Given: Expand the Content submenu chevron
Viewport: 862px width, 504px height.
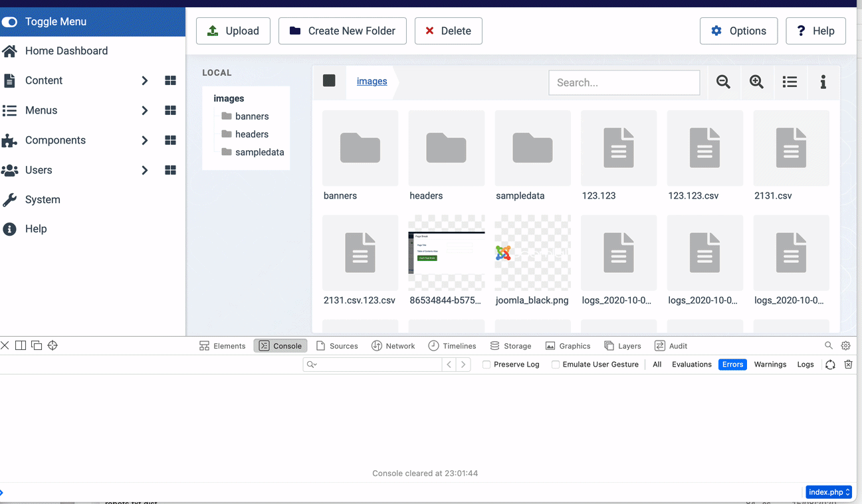Looking at the screenshot, I should [144, 80].
